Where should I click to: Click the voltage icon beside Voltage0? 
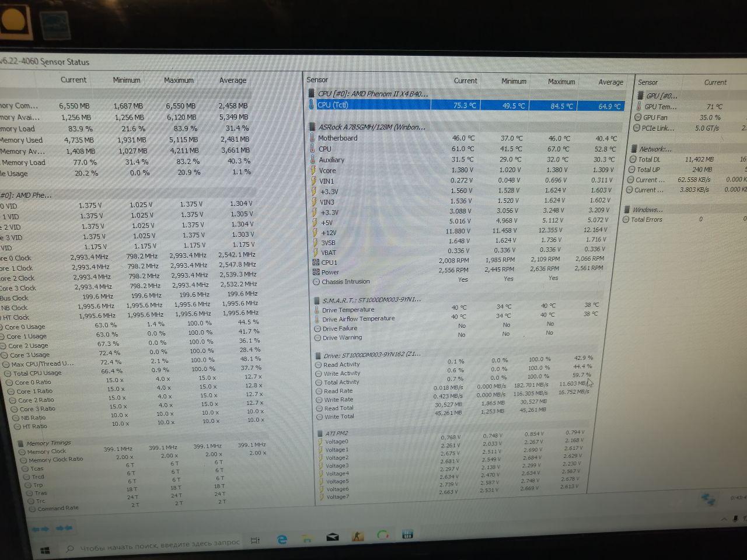[x=320, y=442]
